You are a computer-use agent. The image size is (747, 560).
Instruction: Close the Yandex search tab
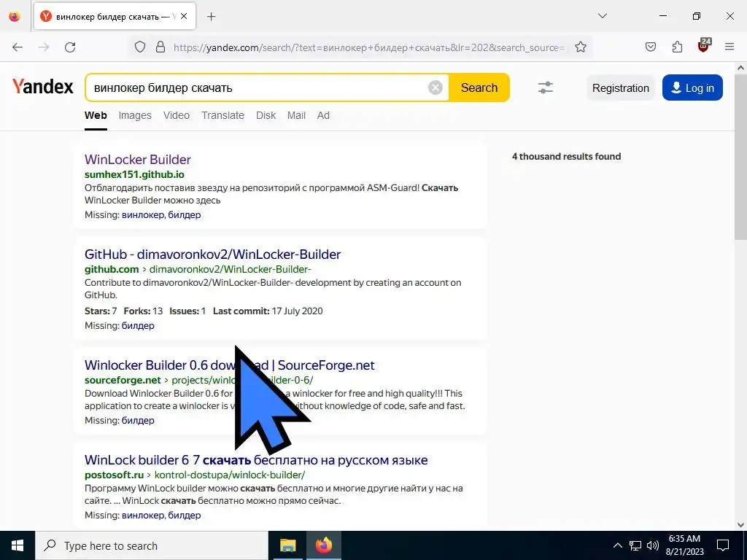click(x=184, y=16)
